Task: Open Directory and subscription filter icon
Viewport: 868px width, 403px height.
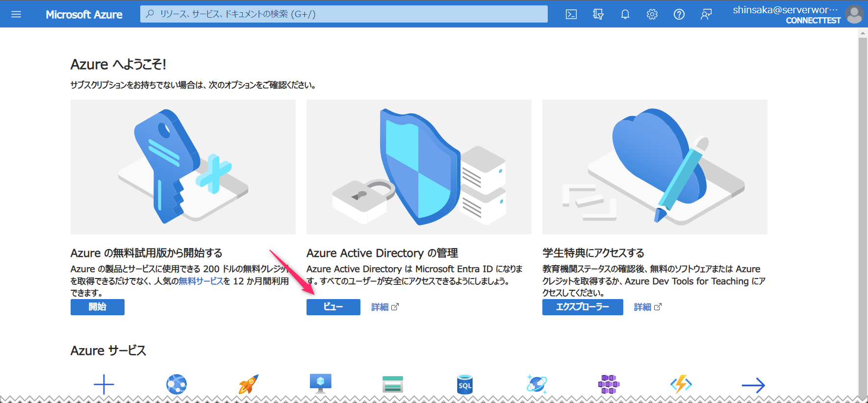Action: (598, 14)
